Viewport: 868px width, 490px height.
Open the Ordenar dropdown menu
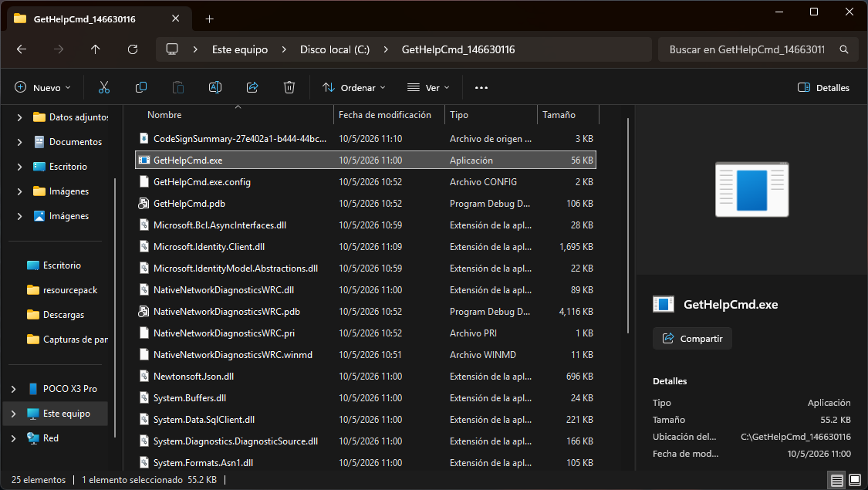tap(354, 87)
